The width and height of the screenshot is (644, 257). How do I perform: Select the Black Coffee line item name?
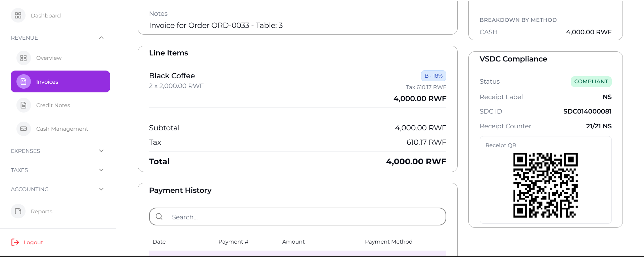[172, 76]
